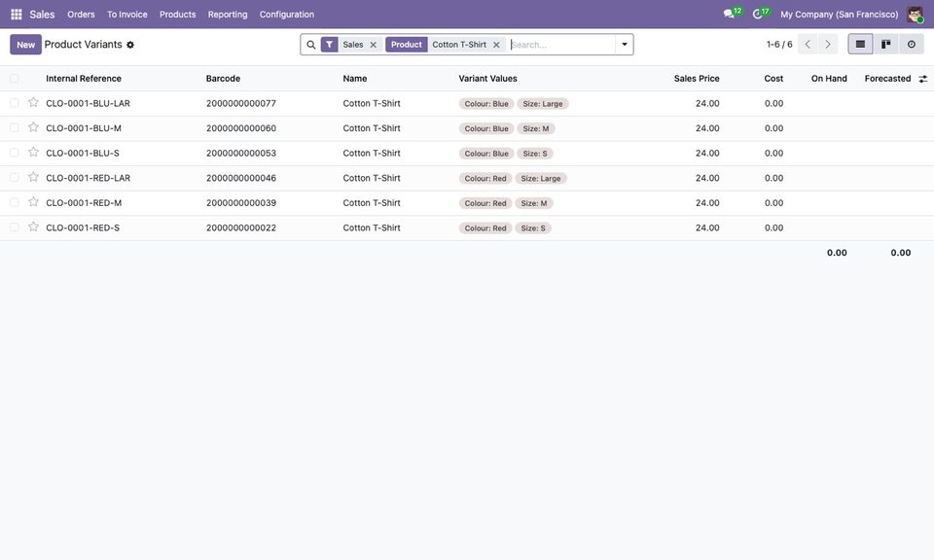Click the gear icon beside Product Variants

(x=130, y=45)
